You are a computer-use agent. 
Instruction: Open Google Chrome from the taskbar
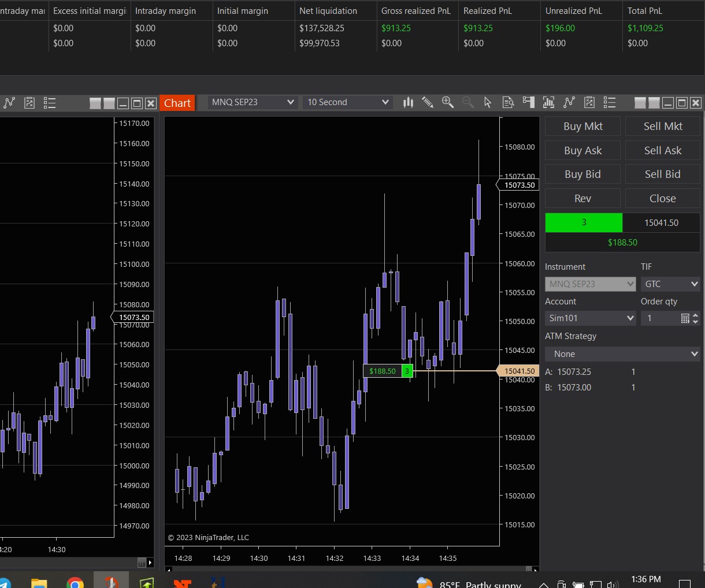75,582
